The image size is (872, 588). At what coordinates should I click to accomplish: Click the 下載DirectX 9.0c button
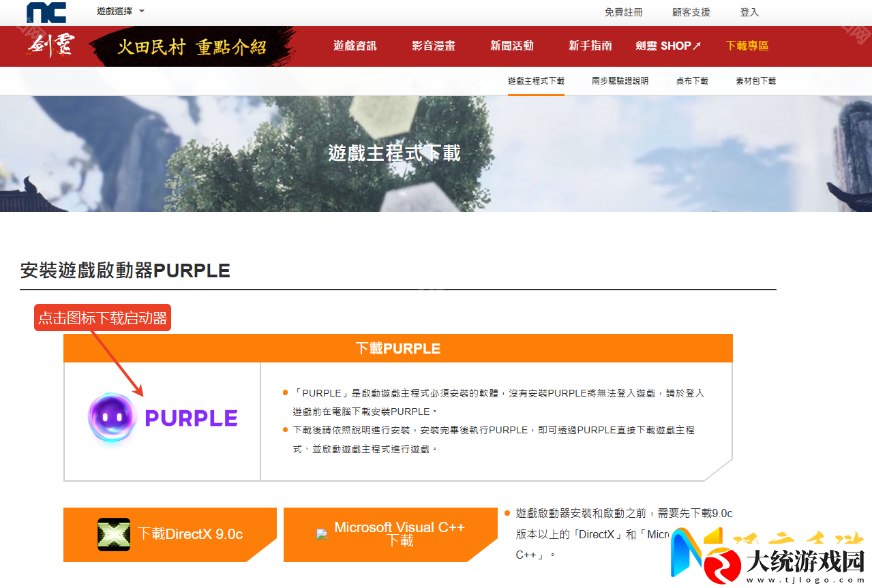(x=170, y=535)
